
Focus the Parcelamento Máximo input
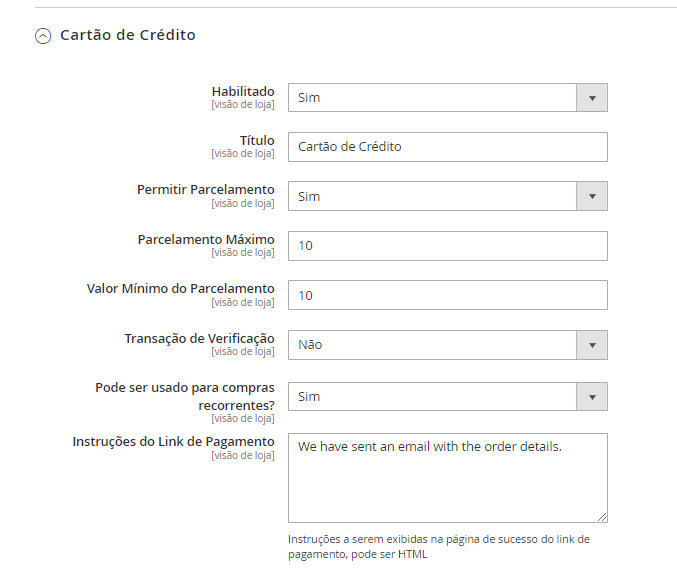[447, 246]
